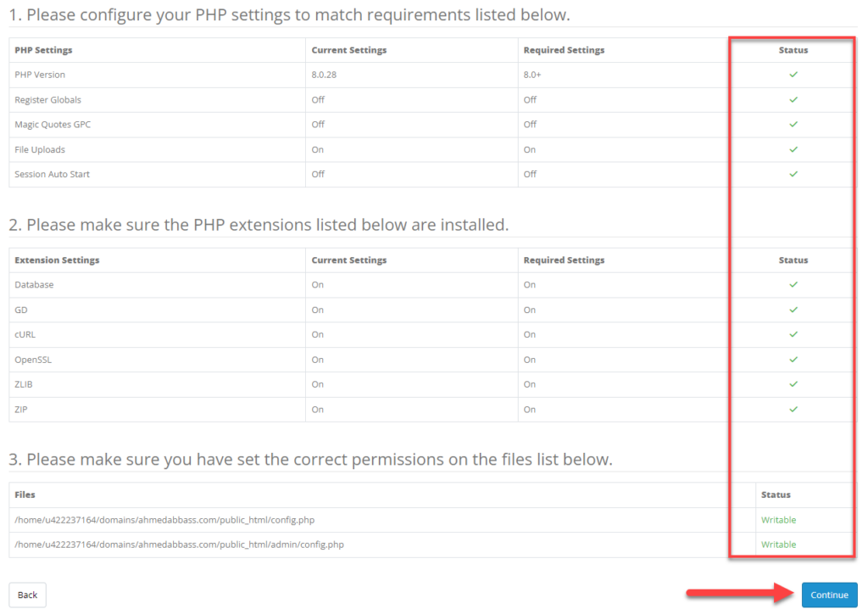Click Writable status for admin/config.php
The height and width of the screenshot is (609, 868).
coord(778,545)
